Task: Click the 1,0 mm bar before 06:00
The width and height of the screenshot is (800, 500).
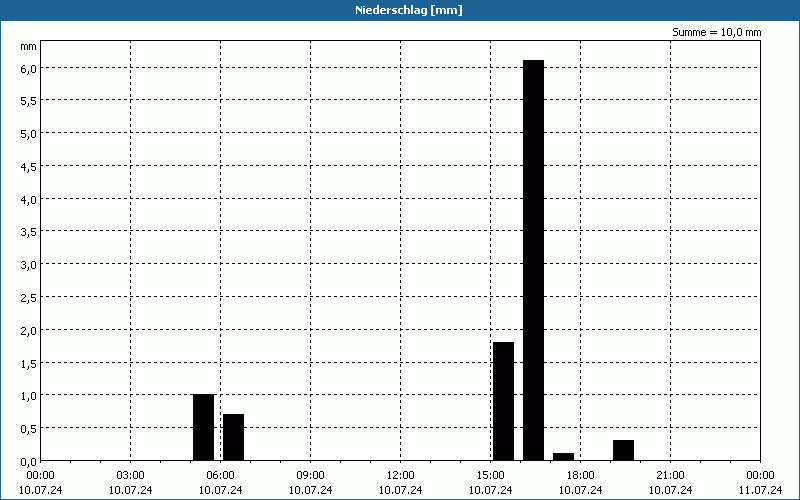Action: [x=204, y=428]
